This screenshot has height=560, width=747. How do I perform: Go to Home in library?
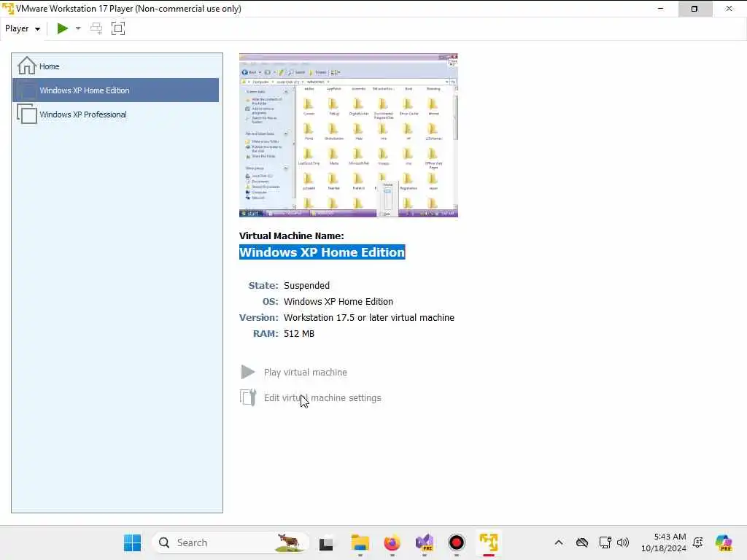click(115, 66)
